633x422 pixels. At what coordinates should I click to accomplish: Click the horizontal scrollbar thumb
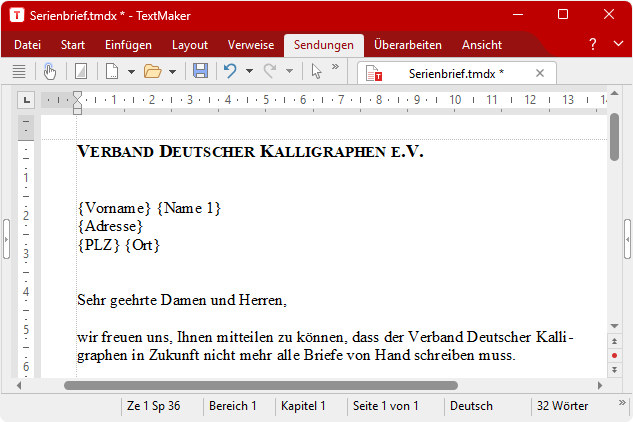[261, 385]
